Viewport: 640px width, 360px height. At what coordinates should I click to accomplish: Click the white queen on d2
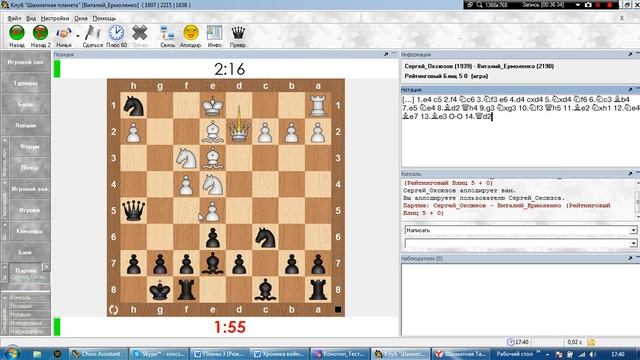click(239, 131)
